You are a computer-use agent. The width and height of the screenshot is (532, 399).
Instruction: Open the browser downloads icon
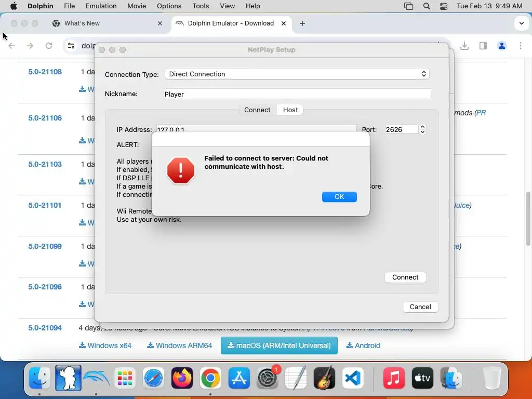click(x=464, y=46)
